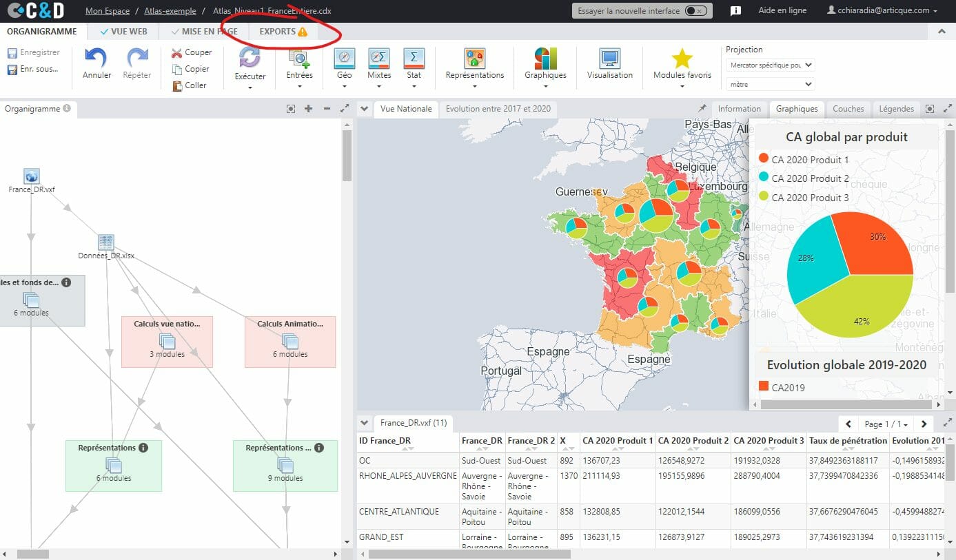Expand the Page 1 / 1 selector

click(886, 424)
